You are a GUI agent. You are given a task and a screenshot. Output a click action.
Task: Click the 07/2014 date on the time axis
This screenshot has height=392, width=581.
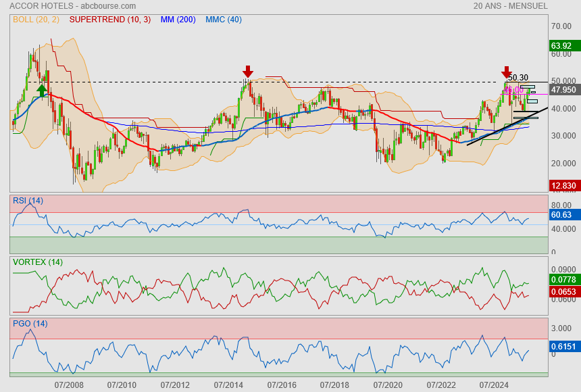pyautogui.click(x=228, y=385)
